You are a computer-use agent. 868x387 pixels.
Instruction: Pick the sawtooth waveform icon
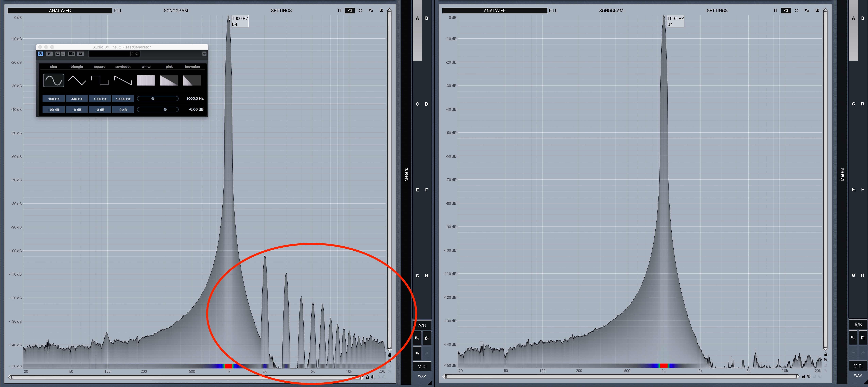(123, 80)
